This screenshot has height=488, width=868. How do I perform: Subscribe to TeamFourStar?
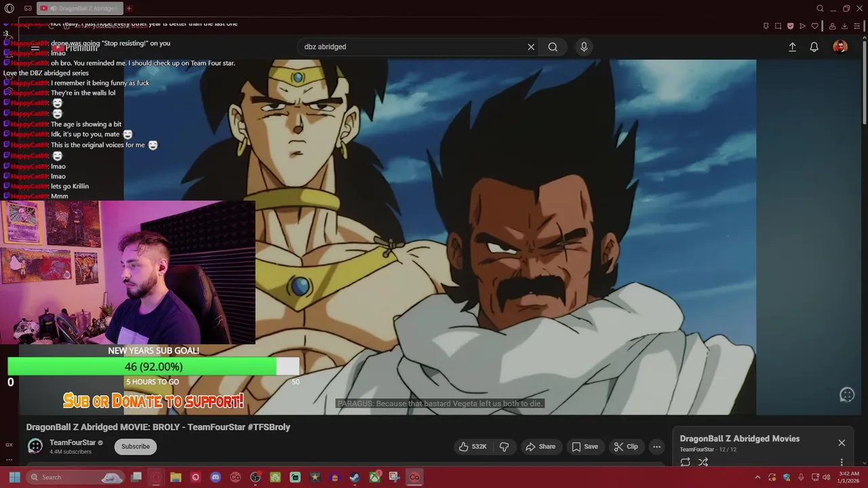[136, 446]
